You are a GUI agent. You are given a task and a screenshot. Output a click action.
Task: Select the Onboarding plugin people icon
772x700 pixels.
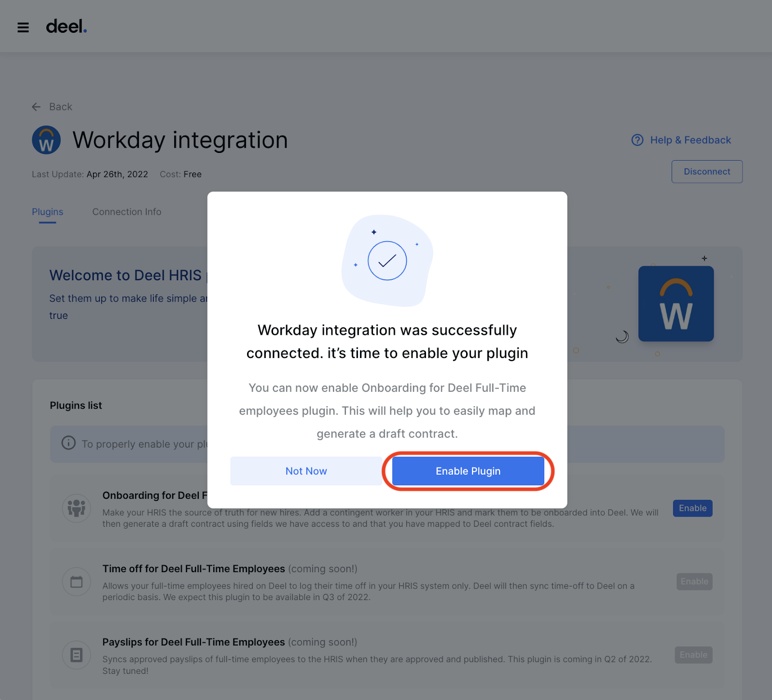[x=76, y=508]
